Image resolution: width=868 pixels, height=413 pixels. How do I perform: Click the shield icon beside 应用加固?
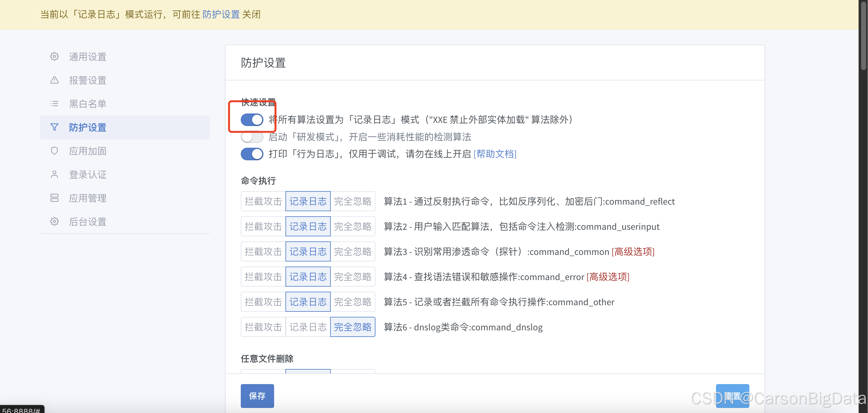click(54, 151)
